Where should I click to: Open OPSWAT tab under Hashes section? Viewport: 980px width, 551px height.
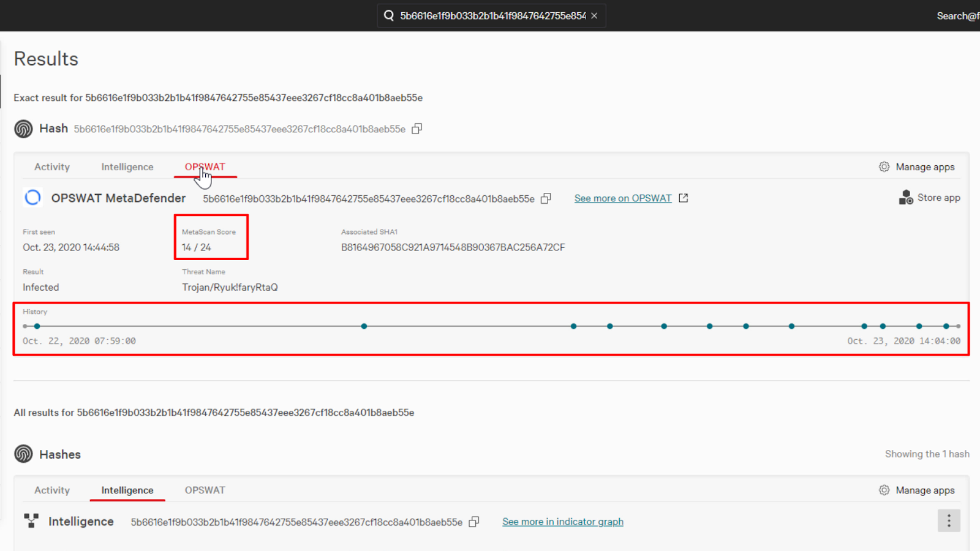pos(205,490)
